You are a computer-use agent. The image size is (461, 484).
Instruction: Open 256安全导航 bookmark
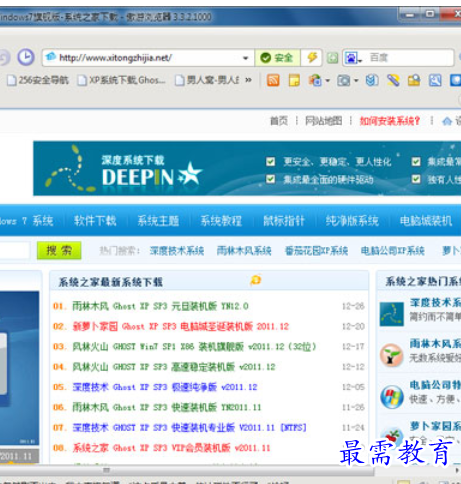coord(38,80)
